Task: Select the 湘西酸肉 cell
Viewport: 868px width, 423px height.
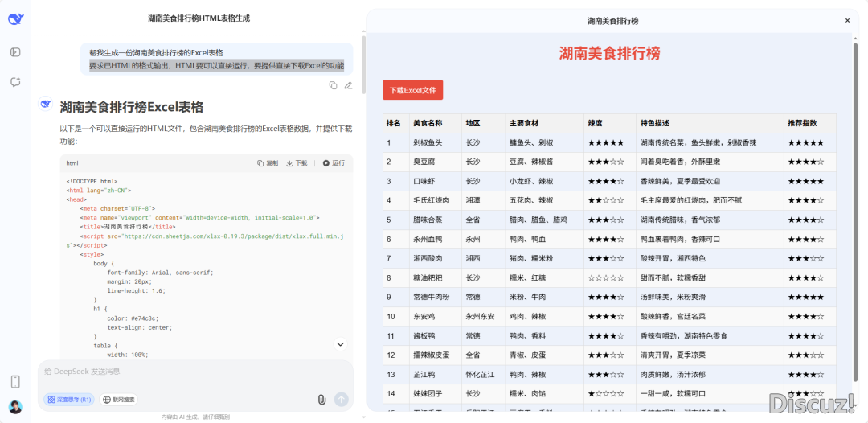Action: pos(435,259)
